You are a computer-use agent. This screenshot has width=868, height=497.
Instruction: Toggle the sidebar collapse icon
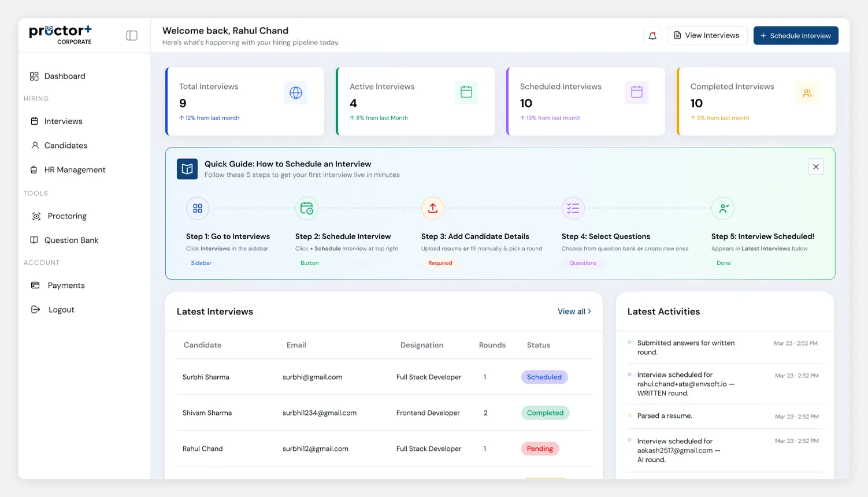[x=132, y=35]
